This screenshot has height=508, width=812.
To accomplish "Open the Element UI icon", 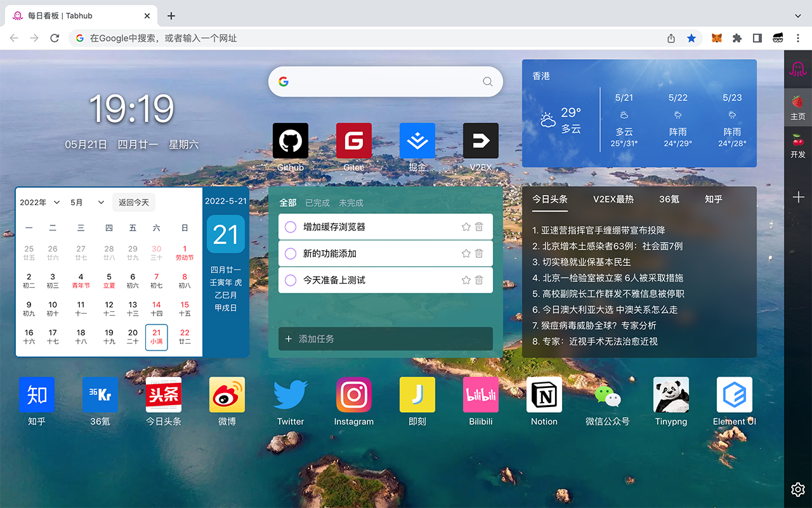I will pyautogui.click(x=734, y=394).
